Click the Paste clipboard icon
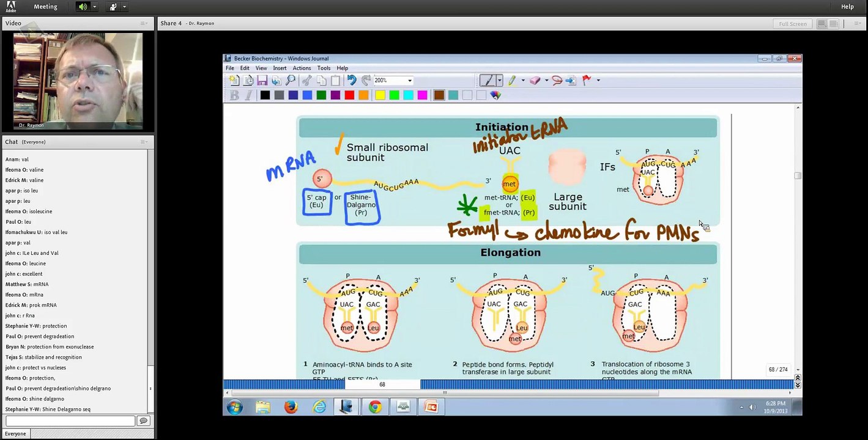Viewport: 868px width, 440px height. [x=335, y=80]
